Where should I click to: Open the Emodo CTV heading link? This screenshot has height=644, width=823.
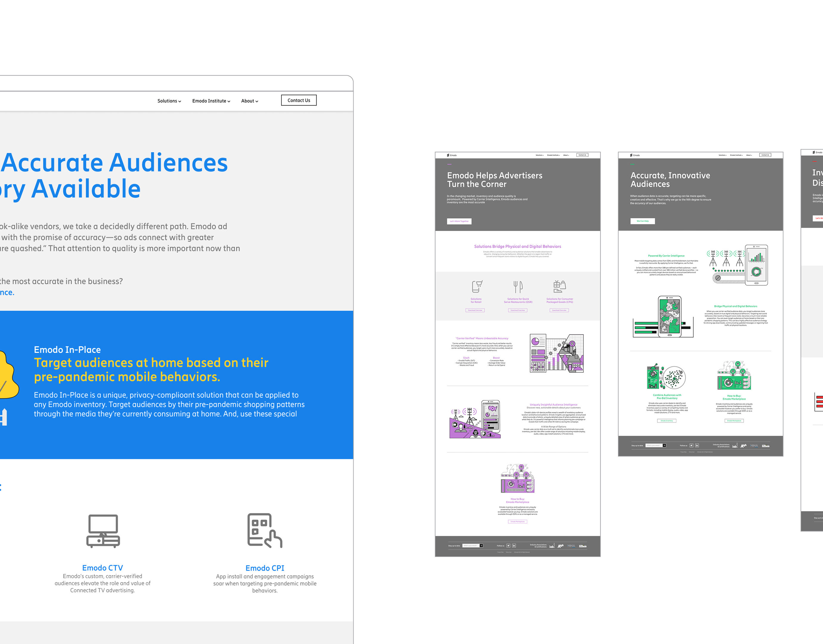point(103,568)
